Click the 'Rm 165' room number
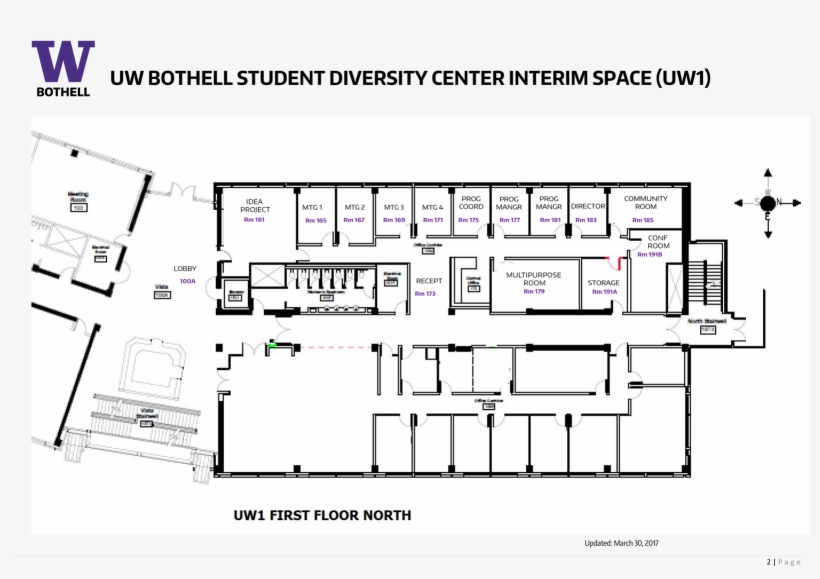820x579 pixels. (316, 220)
